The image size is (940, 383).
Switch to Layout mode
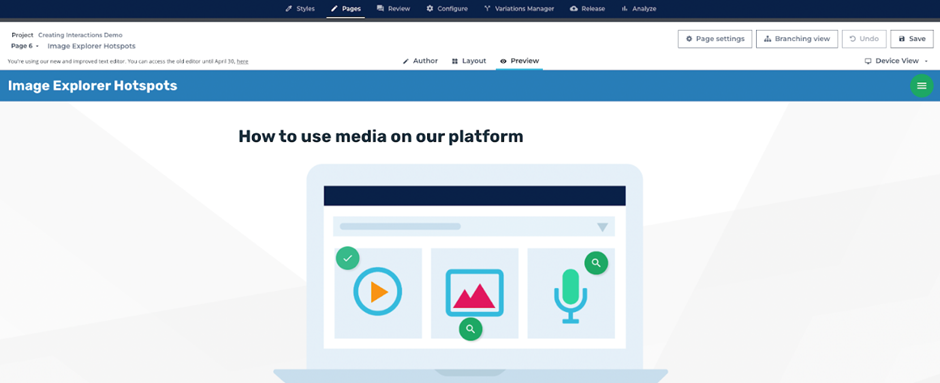[x=468, y=61]
